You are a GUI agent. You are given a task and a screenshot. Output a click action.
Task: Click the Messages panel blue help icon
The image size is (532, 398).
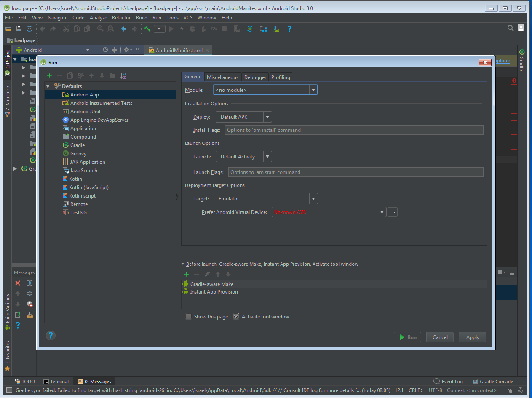[18, 325]
